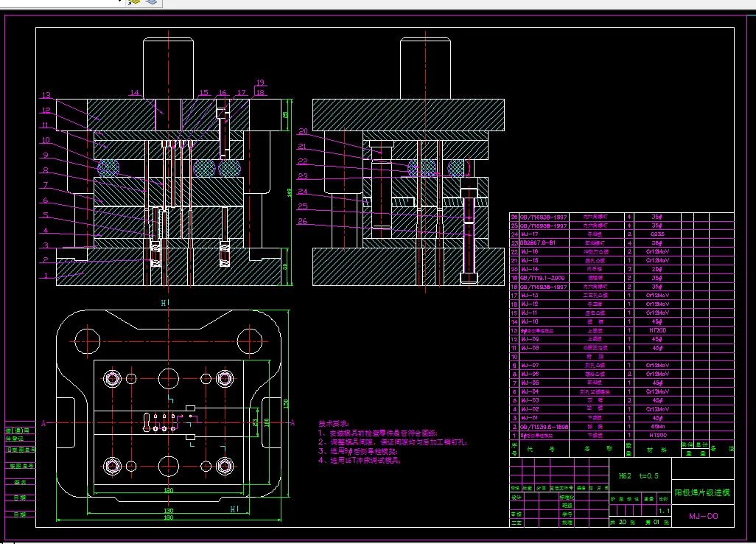Click the yellow layer-stack toolbar icon
The width and height of the screenshot is (756, 544).
(133, 2)
